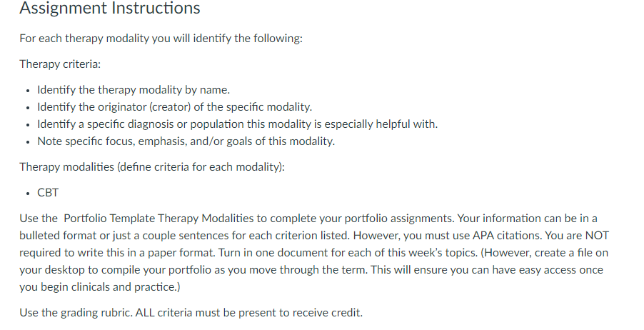Select the bullet about the originator (creator)
The height and width of the screenshot is (330, 644).
[x=174, y=107]
